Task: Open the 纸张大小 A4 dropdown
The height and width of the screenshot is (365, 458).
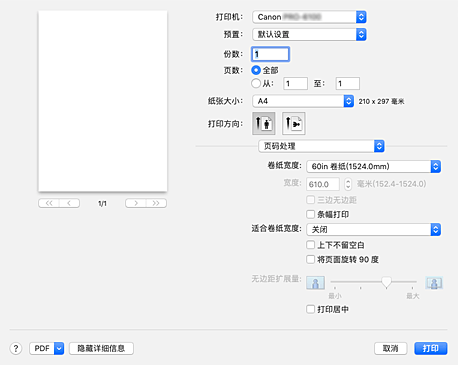Action: click(x=303, y=101)
